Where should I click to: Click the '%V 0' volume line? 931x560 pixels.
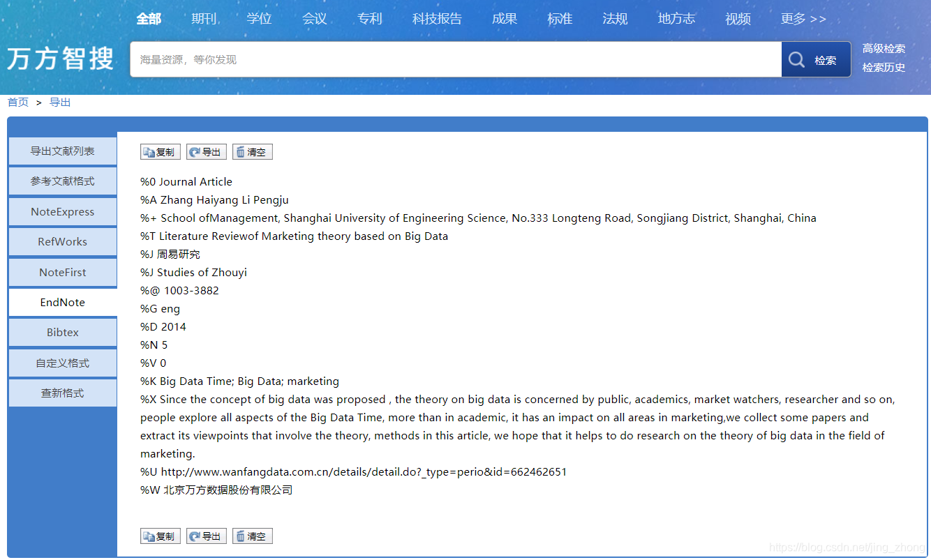click(154, 363)
